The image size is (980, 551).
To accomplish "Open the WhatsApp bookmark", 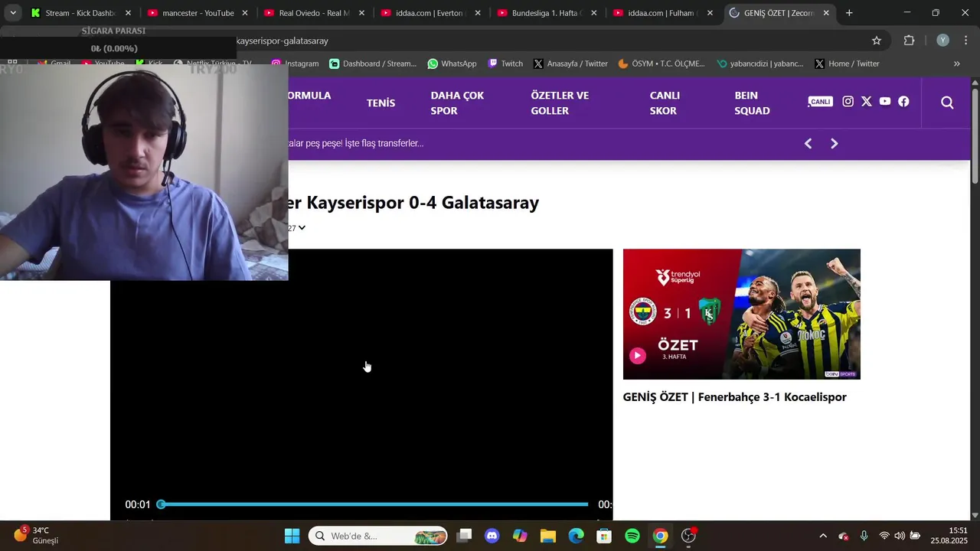I will 452,64.
